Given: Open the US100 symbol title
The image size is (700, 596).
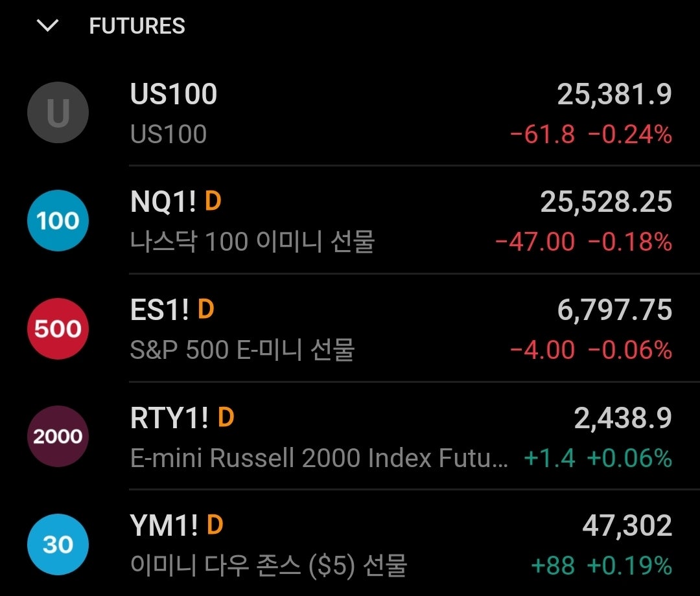Looking at the screenshot, I should coord(174,95).
